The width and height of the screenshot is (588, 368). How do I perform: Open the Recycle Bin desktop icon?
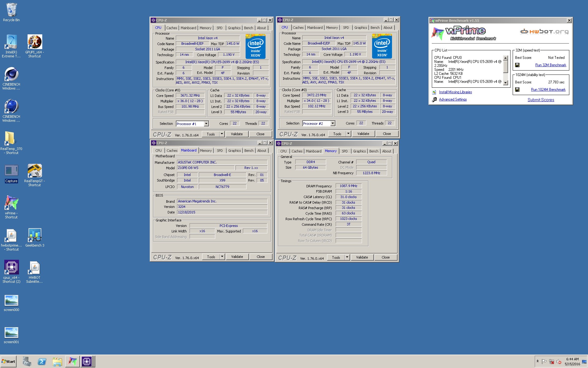coord(11,12)
